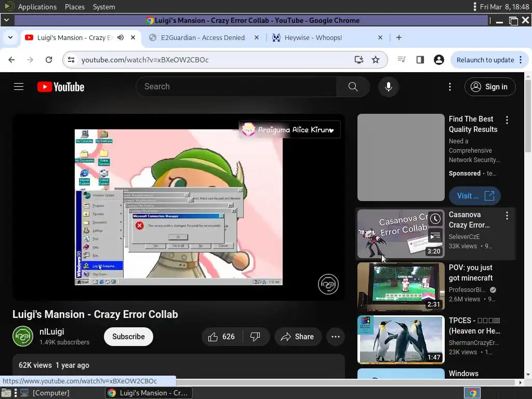Click the clock Fri Mar 8, 18:48

tap(504, 7)
